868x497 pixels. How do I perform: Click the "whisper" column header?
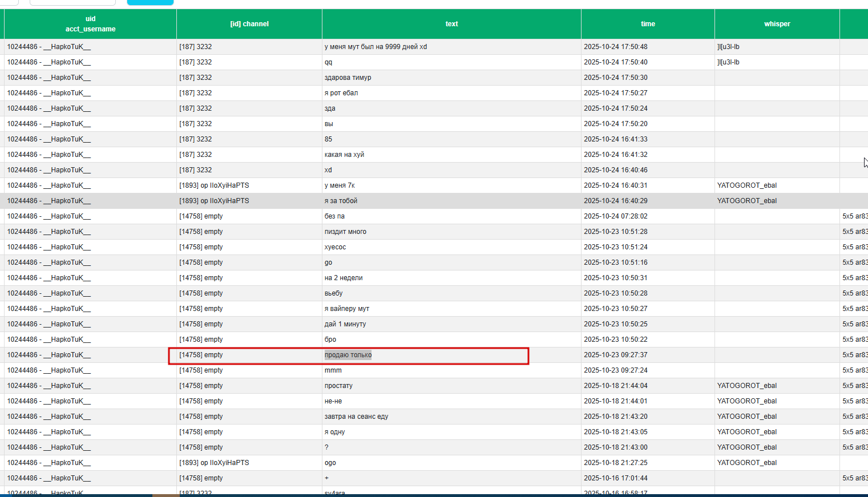(777, 24)
